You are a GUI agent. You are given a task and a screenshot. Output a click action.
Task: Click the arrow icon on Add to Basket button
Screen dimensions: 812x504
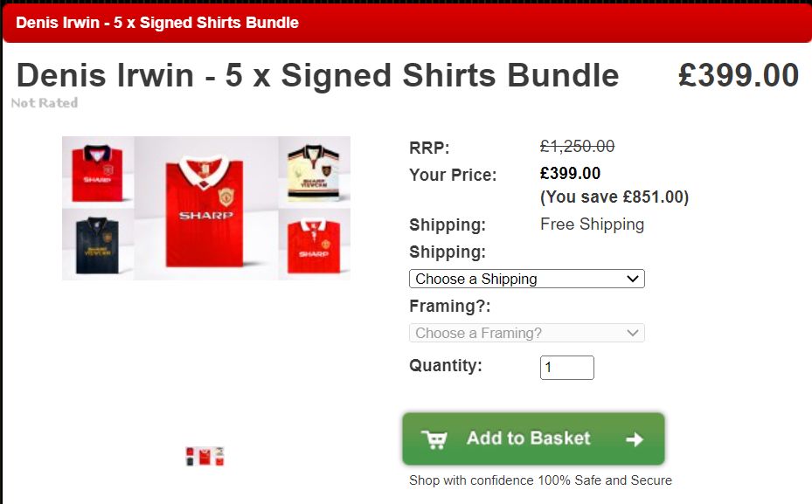point(635,439)
